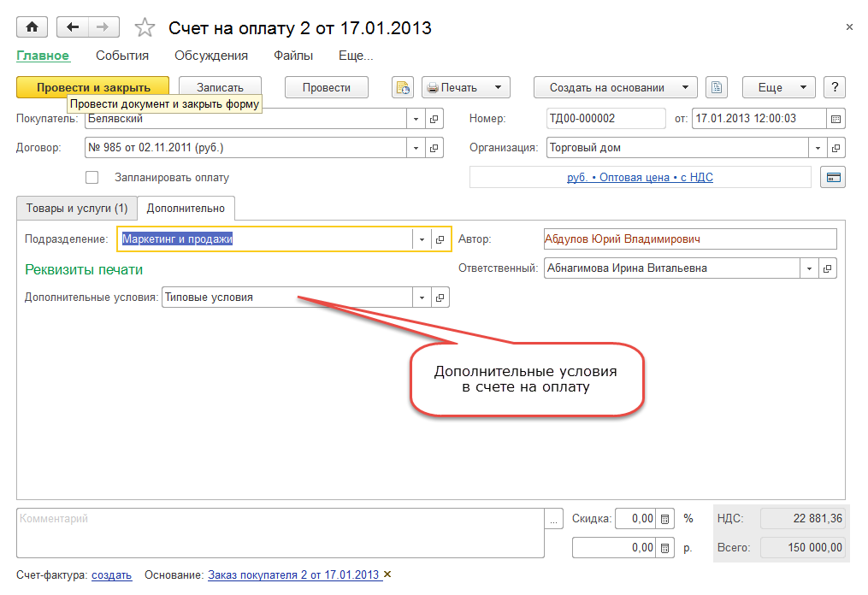Open document postings report icon
The width and height of the screenshot is (868, 595).
tap(403, 87)
